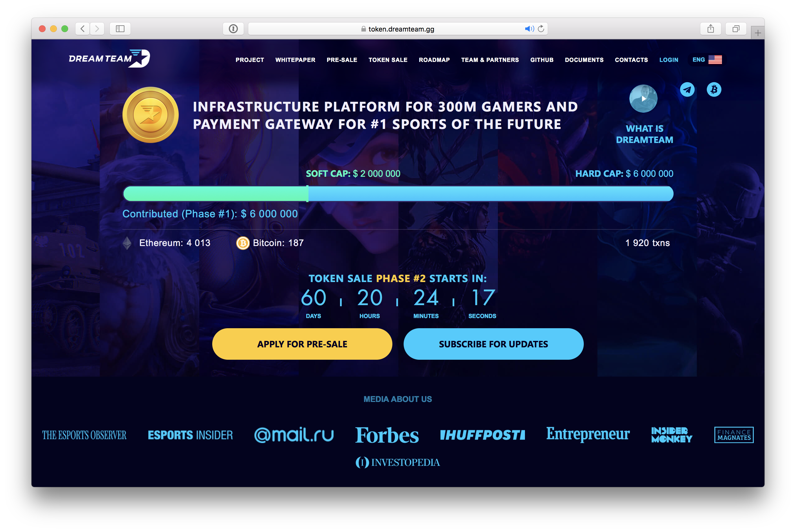Click the 1 920 txns text

pyautogui.click(x=647, y=243)
